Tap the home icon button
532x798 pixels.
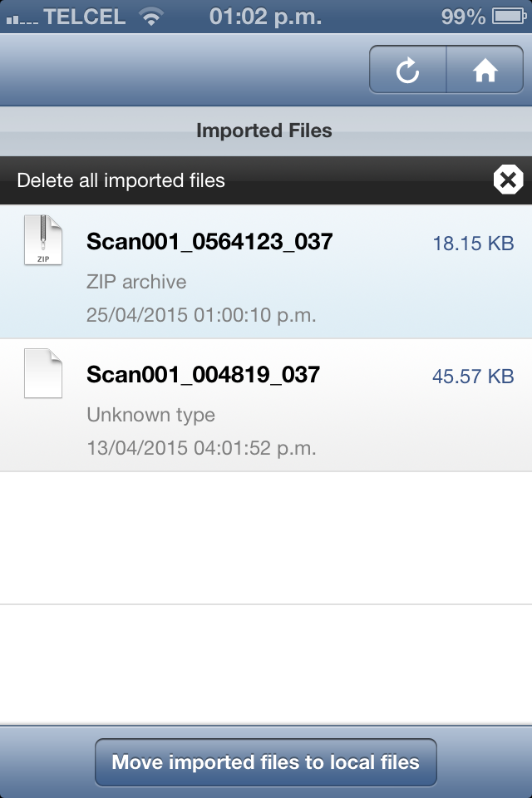coord(485,71)
